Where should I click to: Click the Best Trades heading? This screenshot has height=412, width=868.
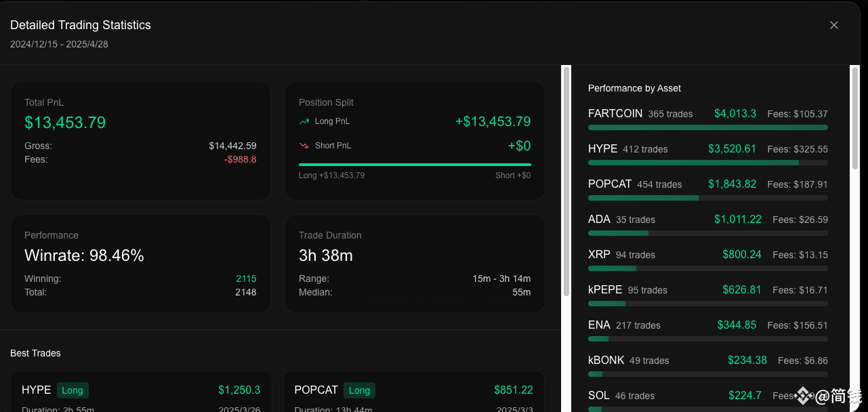tap(35, 353)
